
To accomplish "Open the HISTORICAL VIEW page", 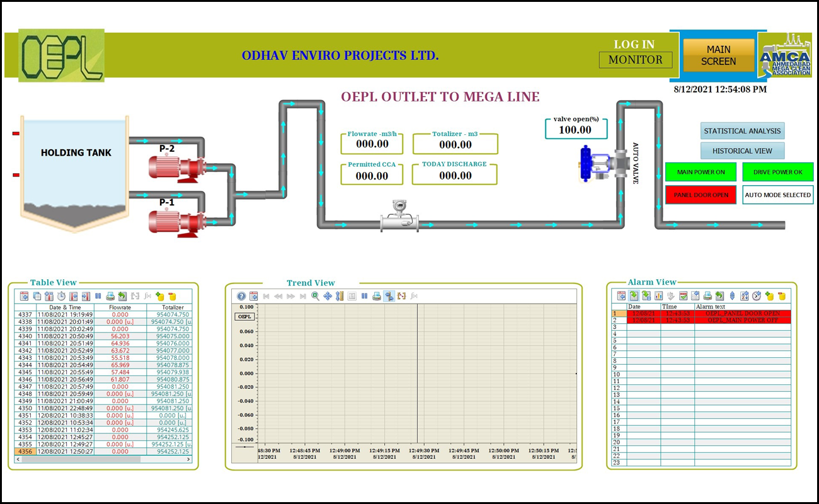I will click(742, 151).
